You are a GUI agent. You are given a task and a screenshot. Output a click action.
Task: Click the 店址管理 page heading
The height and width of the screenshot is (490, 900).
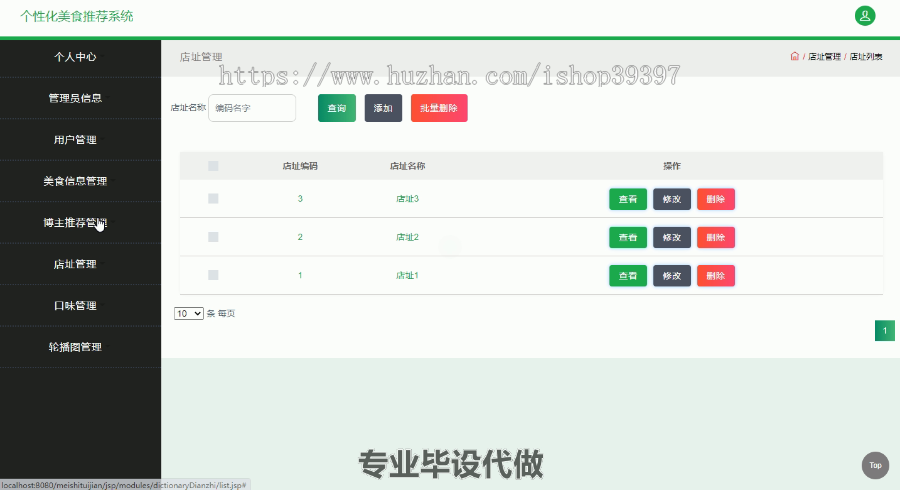coord(201,57)
